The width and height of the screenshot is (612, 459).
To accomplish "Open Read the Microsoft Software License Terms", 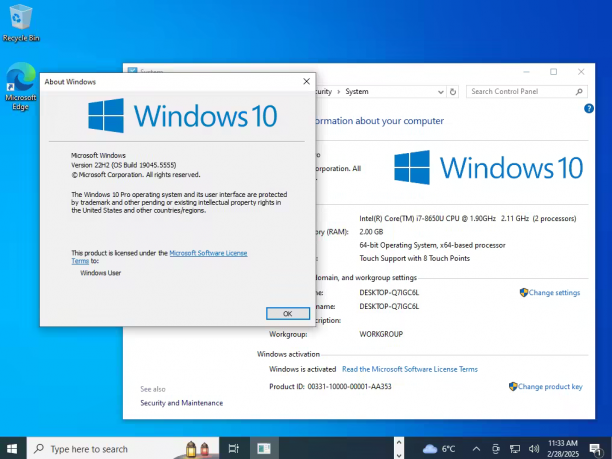I will pyautogui.click(x=410, y=369).
